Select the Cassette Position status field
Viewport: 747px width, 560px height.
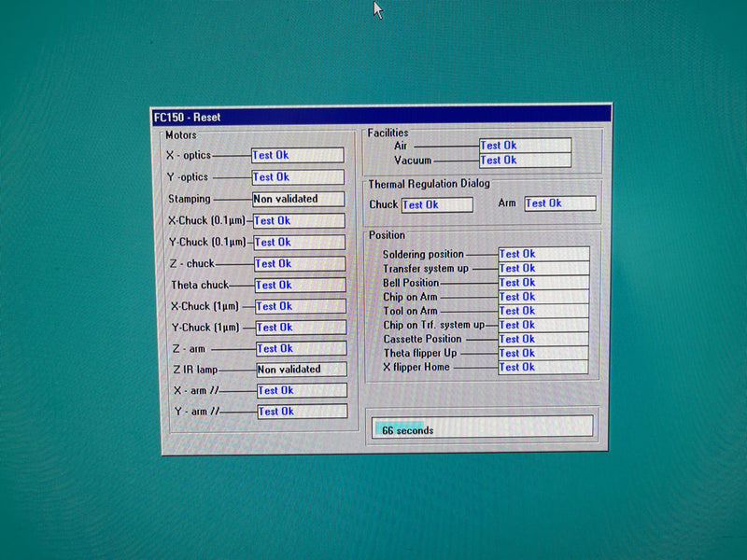(543, 339)
